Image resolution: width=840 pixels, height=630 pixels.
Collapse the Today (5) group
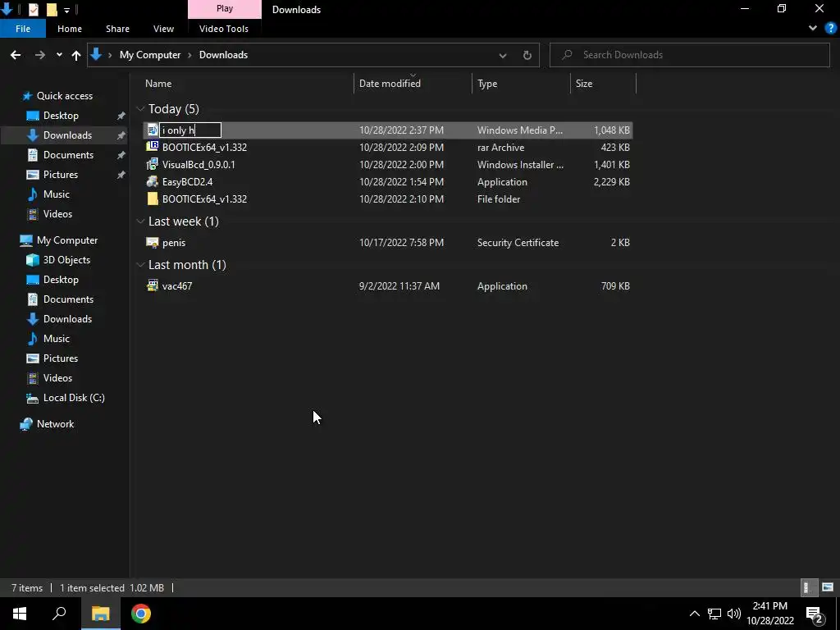pos(140,109)
